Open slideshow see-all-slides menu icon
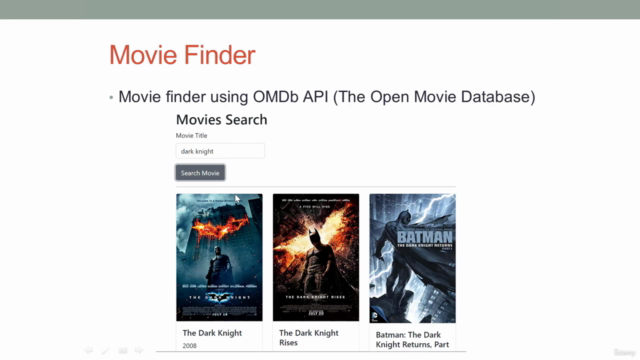This screenshot has height=360, width=640. [x=122, y=350]
